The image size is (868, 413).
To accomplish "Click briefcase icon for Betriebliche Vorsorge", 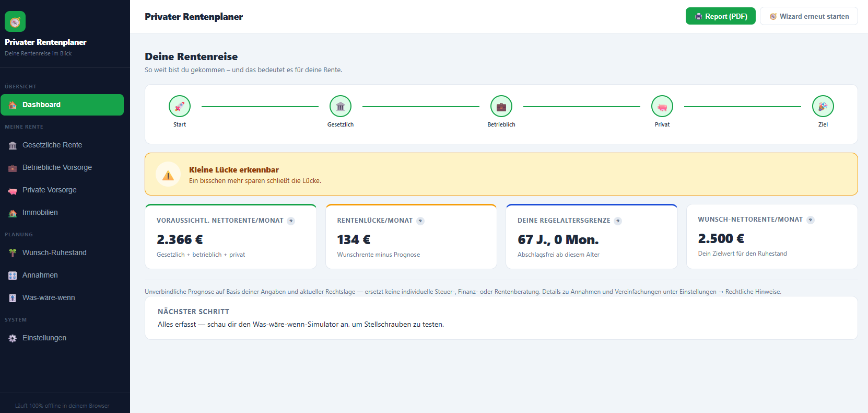I will 13,168.
